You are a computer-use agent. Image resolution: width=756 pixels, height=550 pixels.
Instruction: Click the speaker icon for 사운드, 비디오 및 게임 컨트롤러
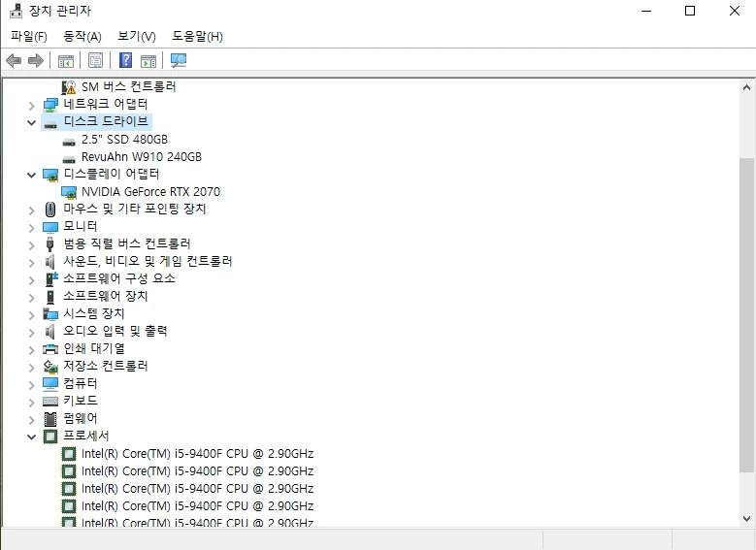coord(49,261)
